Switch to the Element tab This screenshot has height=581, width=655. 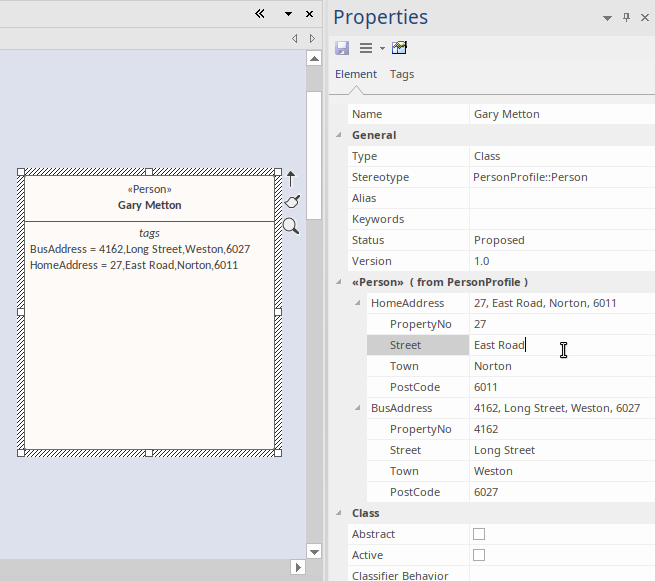click(x=356, y=74)
